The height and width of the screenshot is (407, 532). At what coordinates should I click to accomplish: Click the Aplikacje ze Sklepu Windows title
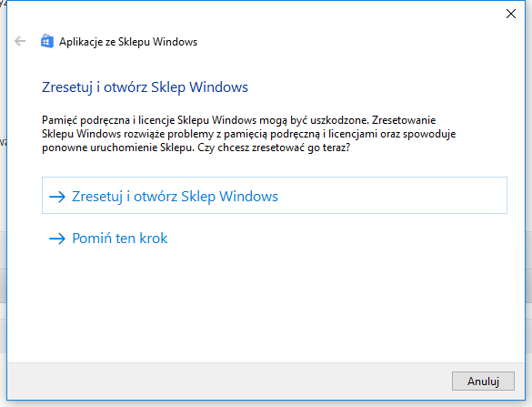pyautogui.click(x=128, y=42)
